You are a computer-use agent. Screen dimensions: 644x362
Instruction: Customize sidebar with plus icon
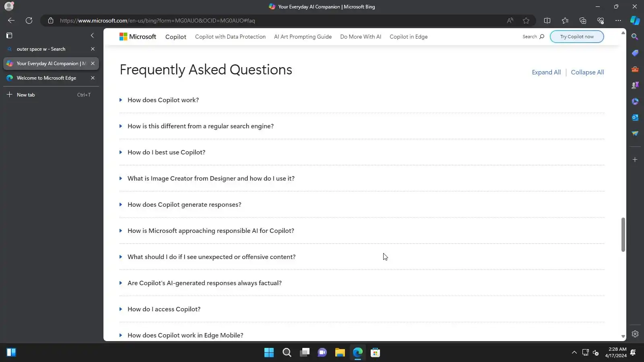[x=635, y=160]
